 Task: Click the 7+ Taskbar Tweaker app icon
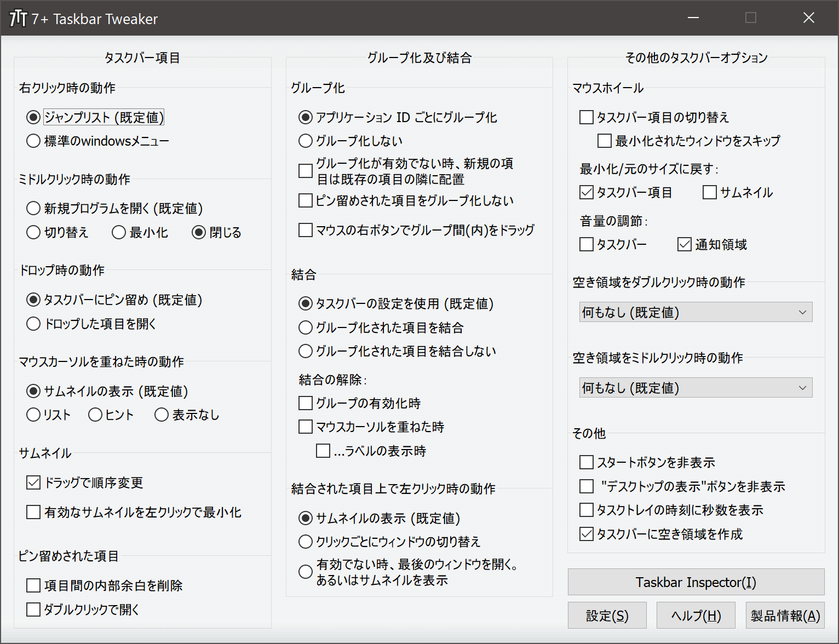(x=18, y=18)
